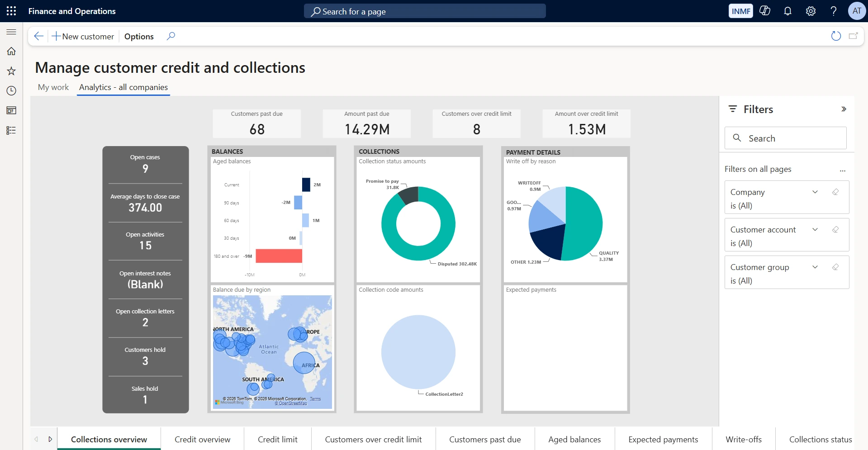Viewport: 868px width, 450px height.
Task: Expand the navigation pane hamburger menu
Action: (11, 32)
